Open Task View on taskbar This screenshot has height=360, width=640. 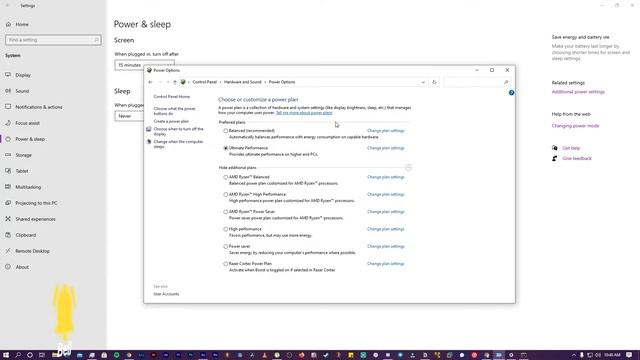pyautogui.click(x=42, y=355)
